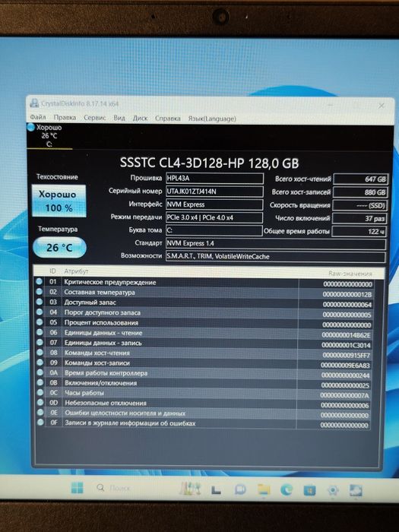The height and width of the screenshot is (532, 399).
Task: Click the ID column header
Action: [52, 271]
